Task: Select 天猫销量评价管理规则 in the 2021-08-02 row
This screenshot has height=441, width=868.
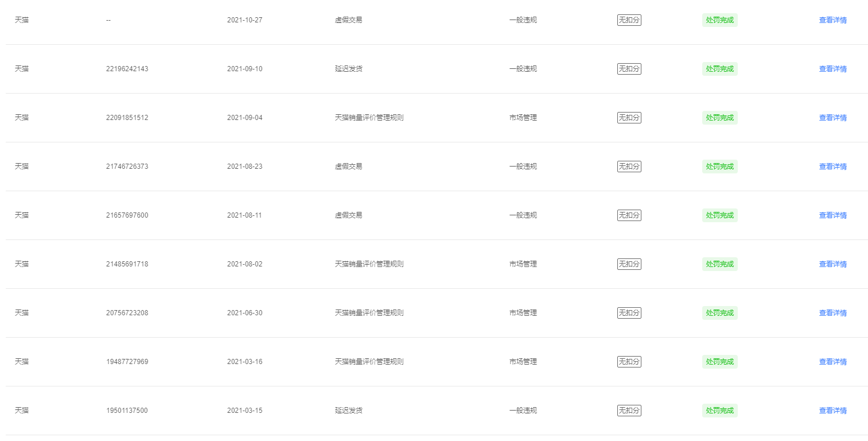Action: click(x=369, y=264)
